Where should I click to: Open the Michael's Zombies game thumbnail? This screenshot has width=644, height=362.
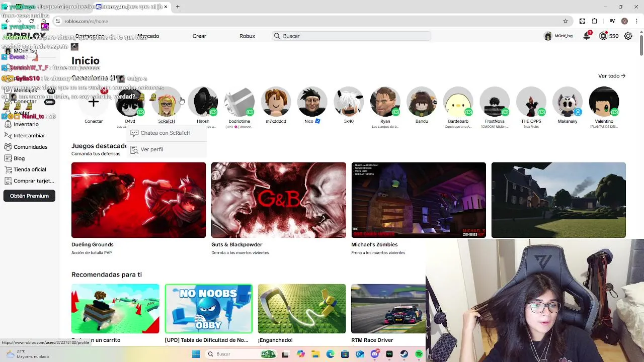point(419,200)
